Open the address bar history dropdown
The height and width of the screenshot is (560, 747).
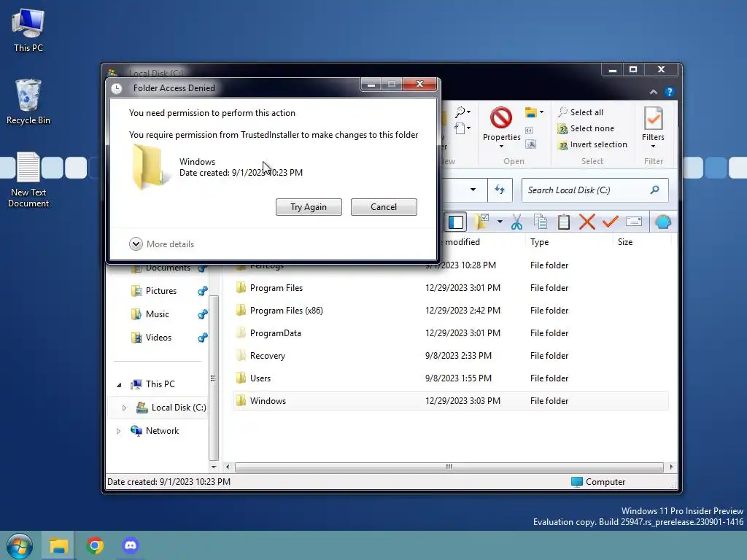(x=473, y=190)
